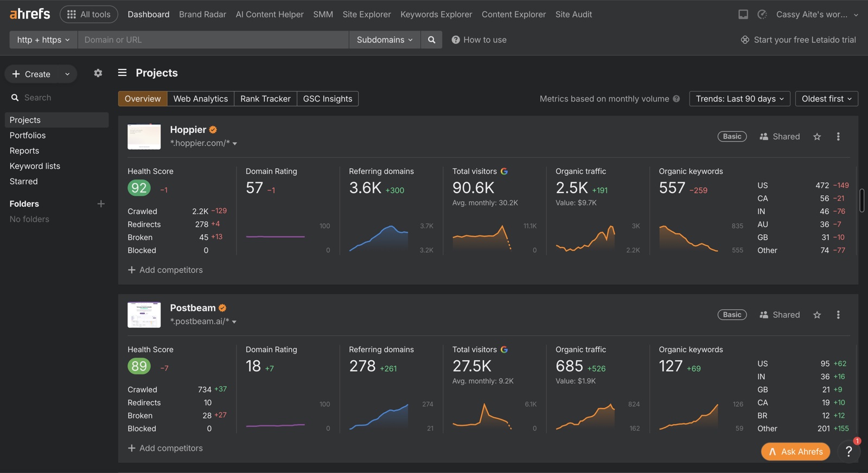
Task: Open the Oldest first sort dropdown
Action: (x=826, y=99)
